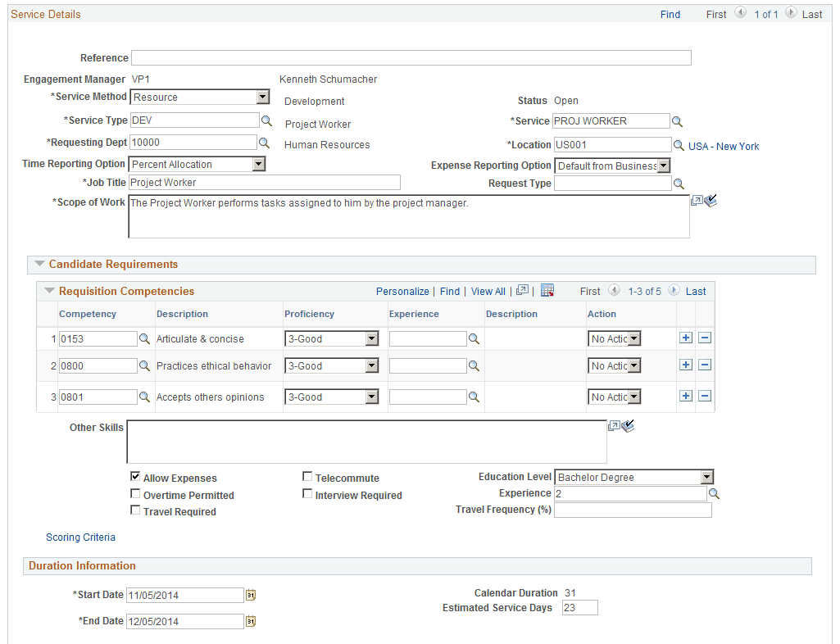Add a new row below competency 0153

686,338
